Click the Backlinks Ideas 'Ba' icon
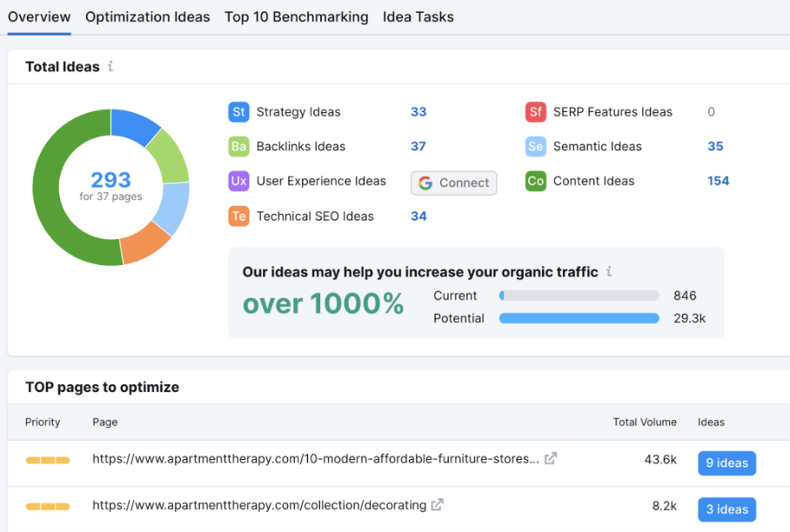The image size is (790, 532). (x=238, y=146)
